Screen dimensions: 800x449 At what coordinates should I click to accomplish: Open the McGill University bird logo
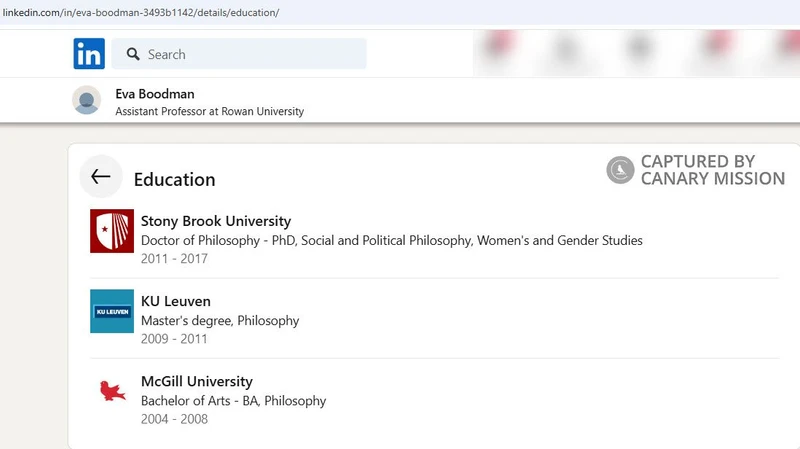[112, 391]
